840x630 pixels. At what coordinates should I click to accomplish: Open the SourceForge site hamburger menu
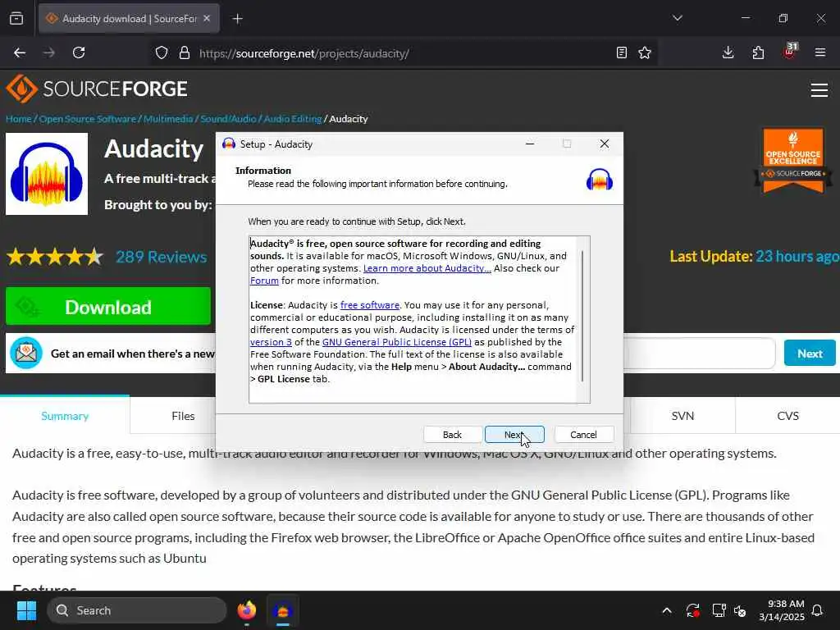tap(819, 90)
